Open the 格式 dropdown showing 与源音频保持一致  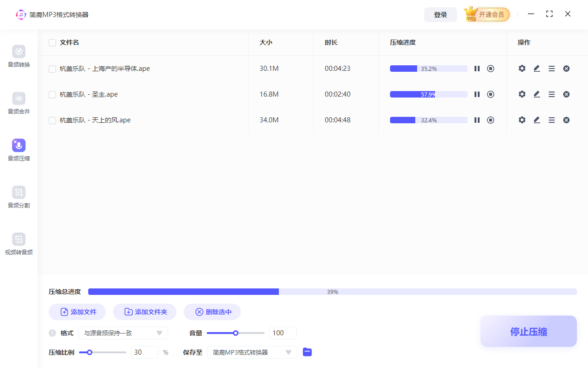click(x=123, y=333)
